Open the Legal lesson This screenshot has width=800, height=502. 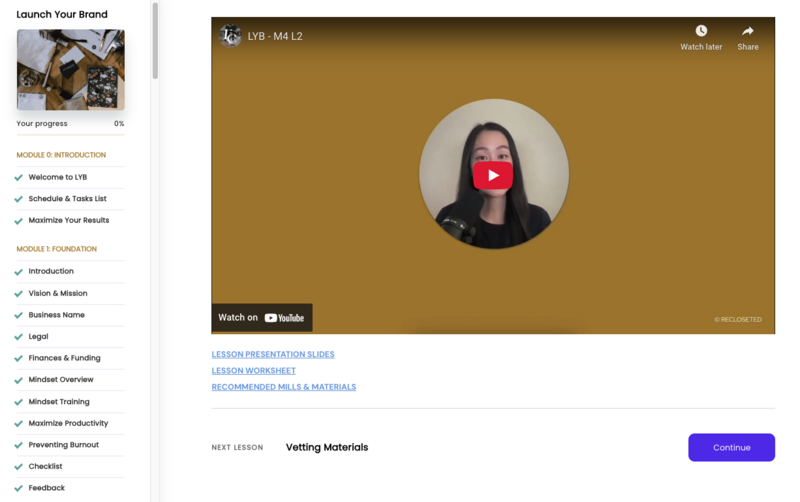coord(38,336)
